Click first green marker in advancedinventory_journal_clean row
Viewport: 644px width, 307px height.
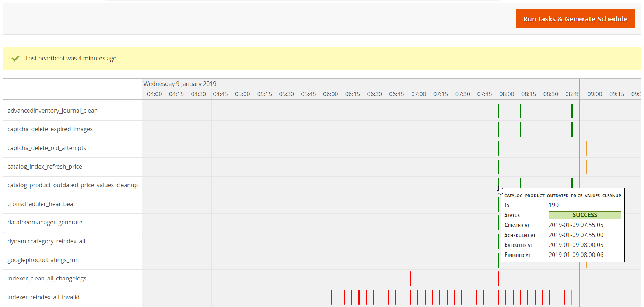(498, 111)
